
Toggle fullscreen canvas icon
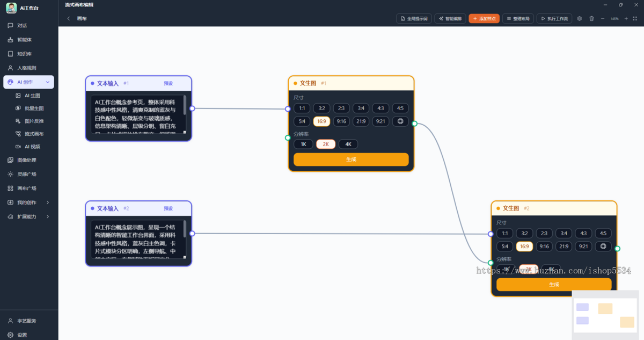635,18
